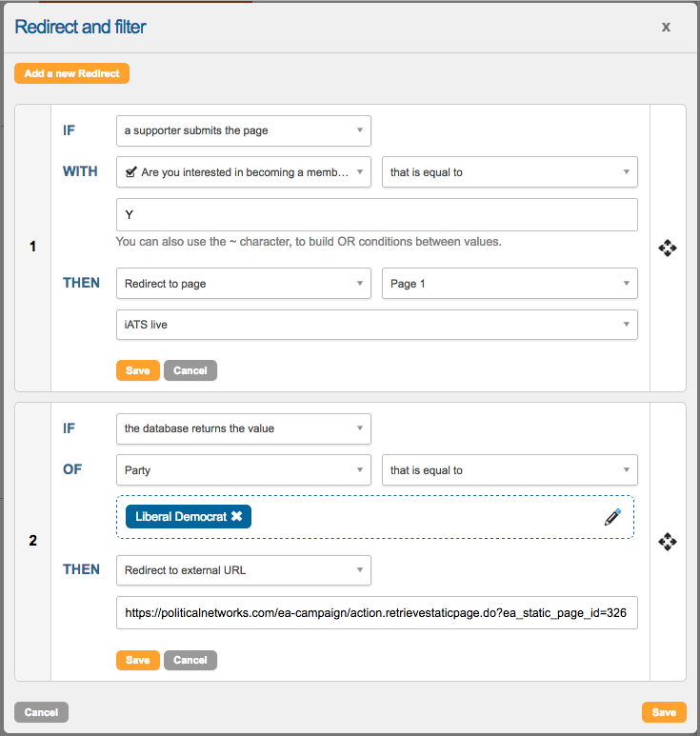Open 'Redirect to external URL' dropdown

243,570
